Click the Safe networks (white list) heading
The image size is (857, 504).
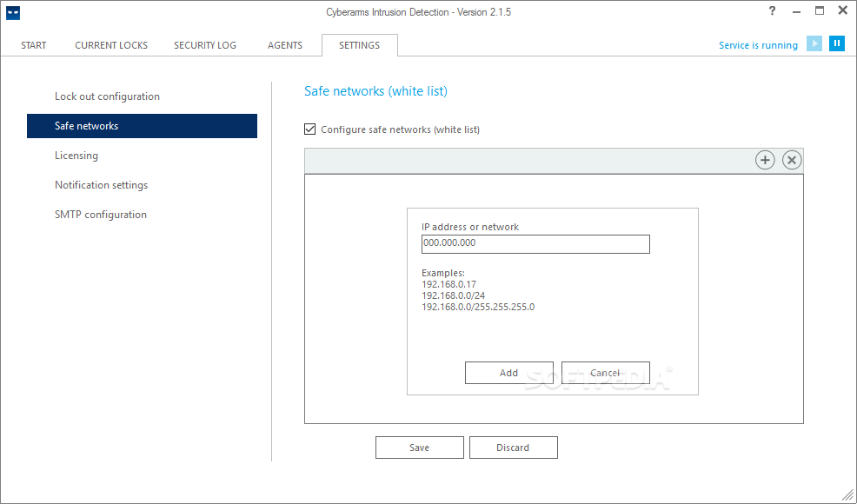tap(376, 91)
